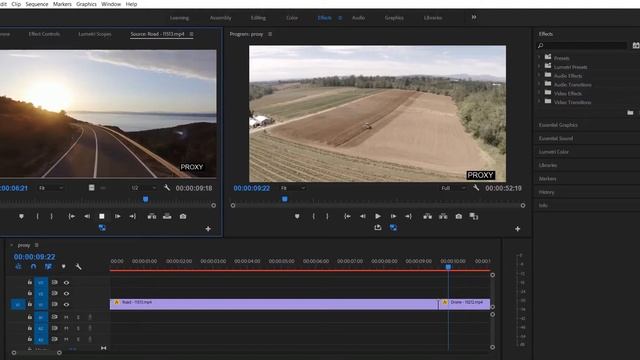Open Program monitor button editor plus icon
The height and width of the screenshot is (360, 640).
coord(518,229)
